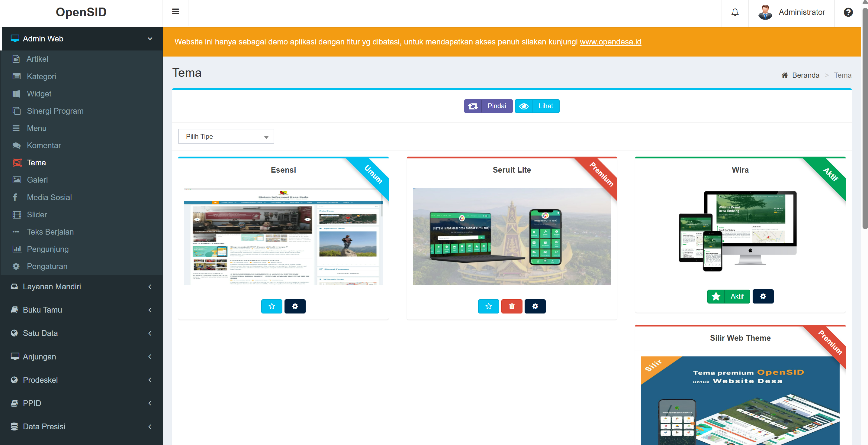Image resolution: width=868 pixels, height=445 pixels.
Task: Expand the Buku Tamu menu
Action: 82,310
